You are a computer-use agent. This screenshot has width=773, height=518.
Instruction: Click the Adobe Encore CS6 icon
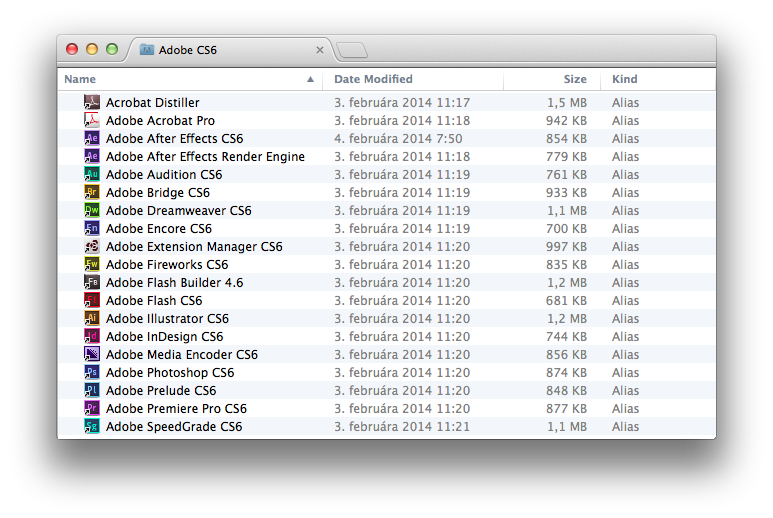click(x=92, y=228)
